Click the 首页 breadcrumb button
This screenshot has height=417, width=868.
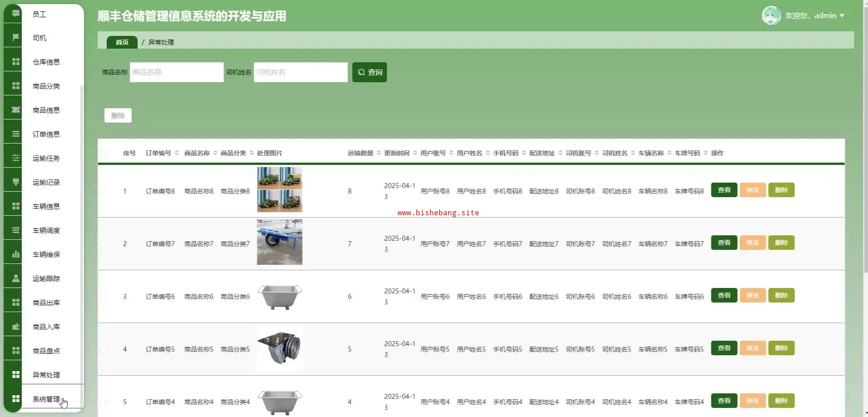(x=122, y=42)
